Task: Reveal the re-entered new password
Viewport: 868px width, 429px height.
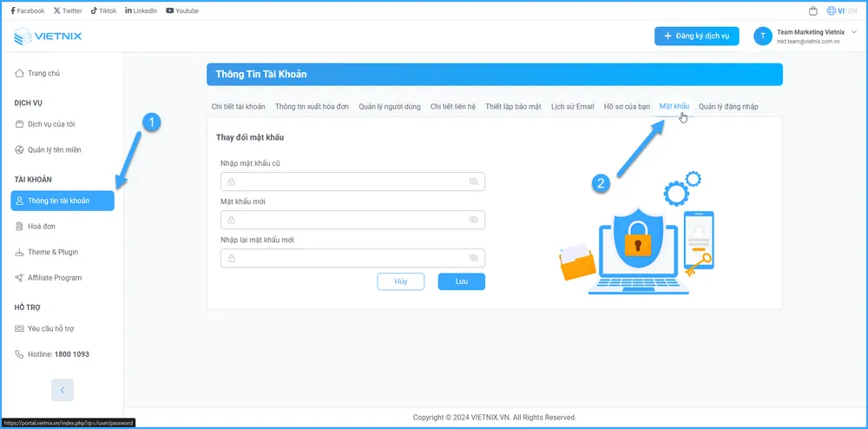Action: (x=473, y=258)
